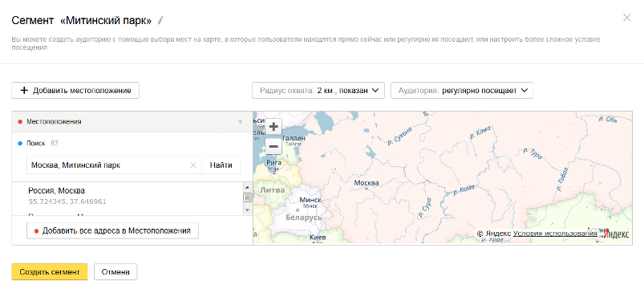Click the Яндекс logo on the map
The width and height of the screenshot is (644, 289).
(x=616, y=234)
